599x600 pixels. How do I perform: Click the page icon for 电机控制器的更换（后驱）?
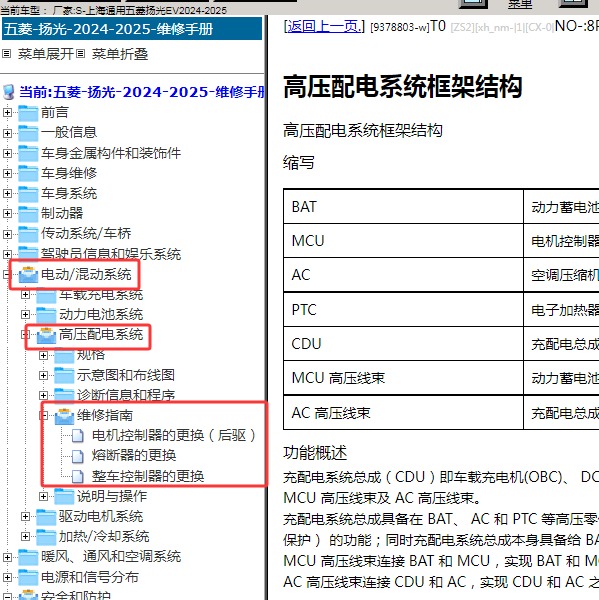point(78,435)
